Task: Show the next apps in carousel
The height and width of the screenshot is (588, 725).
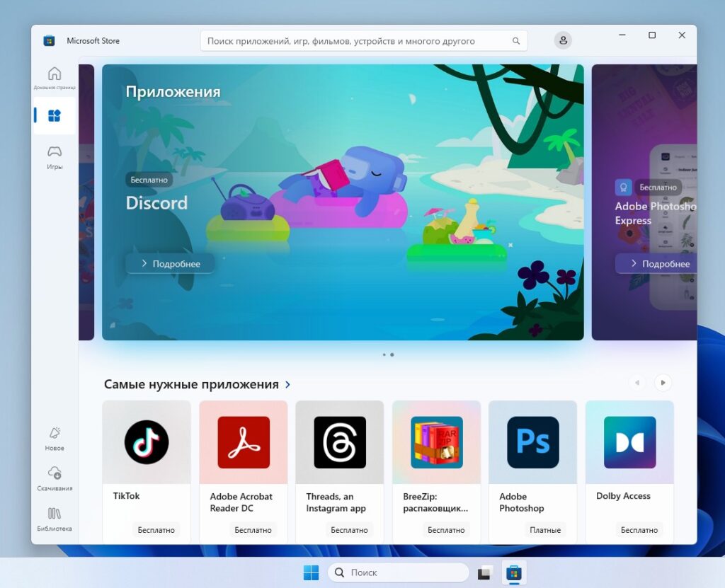Action: 663,383
